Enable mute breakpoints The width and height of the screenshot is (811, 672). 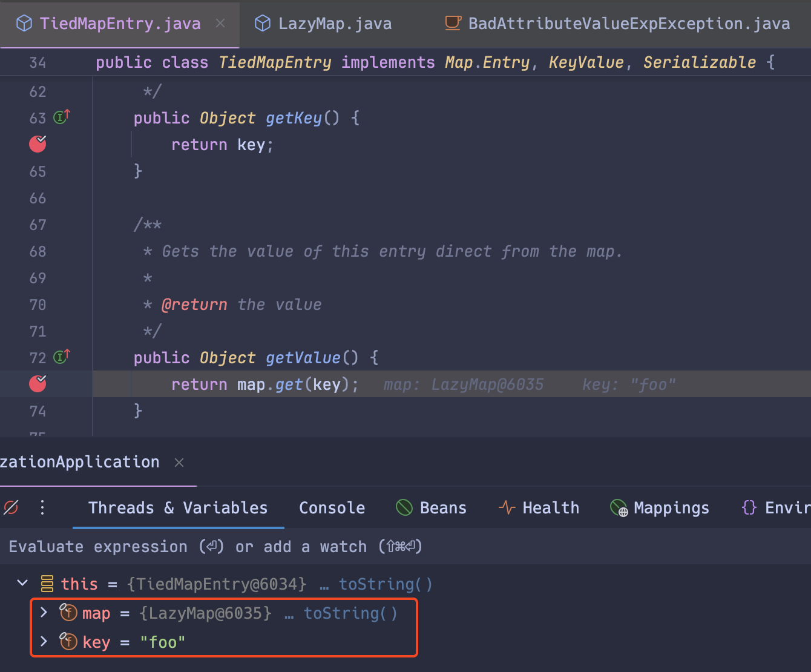click(x=11, y=508)
